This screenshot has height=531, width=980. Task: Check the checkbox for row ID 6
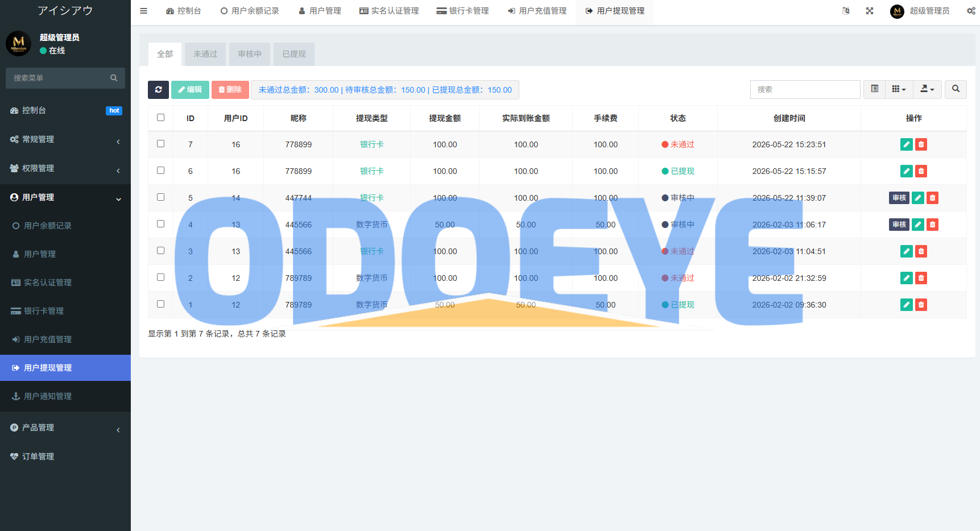(x=160, y=171)
